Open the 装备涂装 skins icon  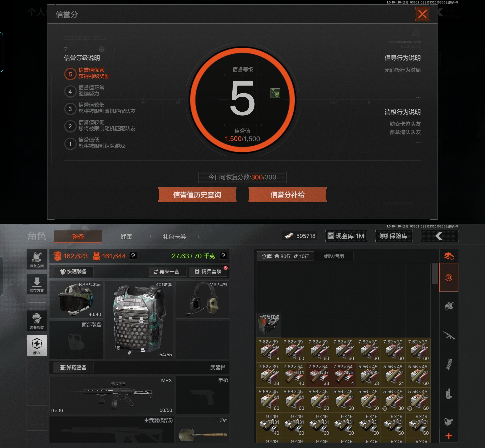click(x=37, y=320)
